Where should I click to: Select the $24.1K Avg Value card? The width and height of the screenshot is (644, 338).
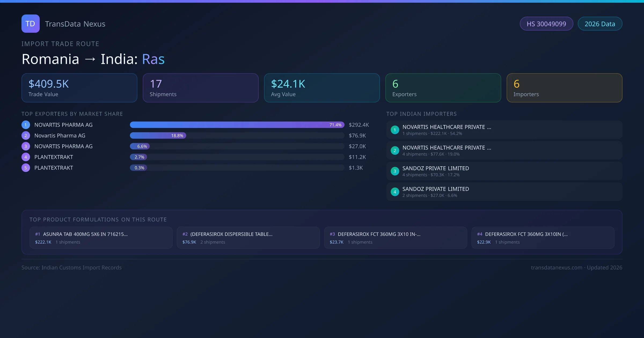click(x=322, y=88)
